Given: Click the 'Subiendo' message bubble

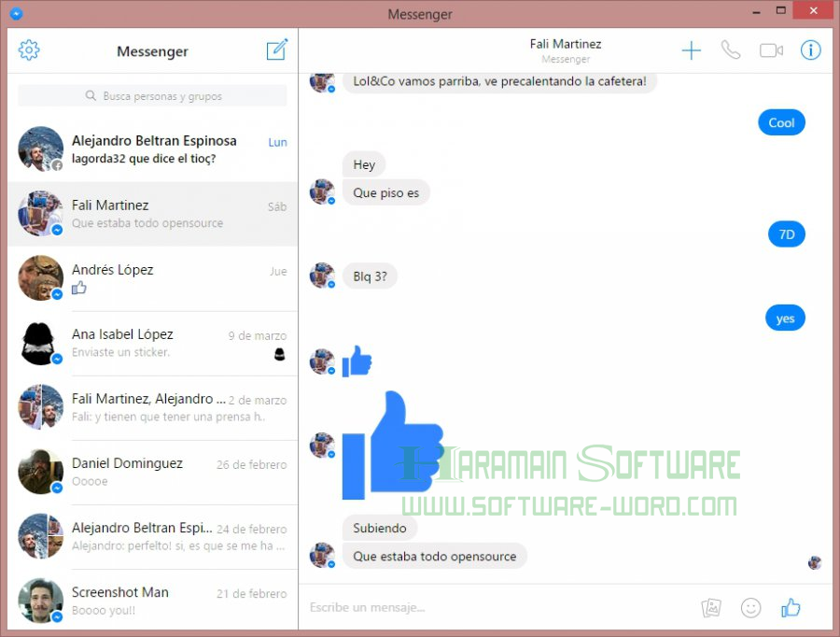Looking at the screenshot, I should tap(380, 528).
